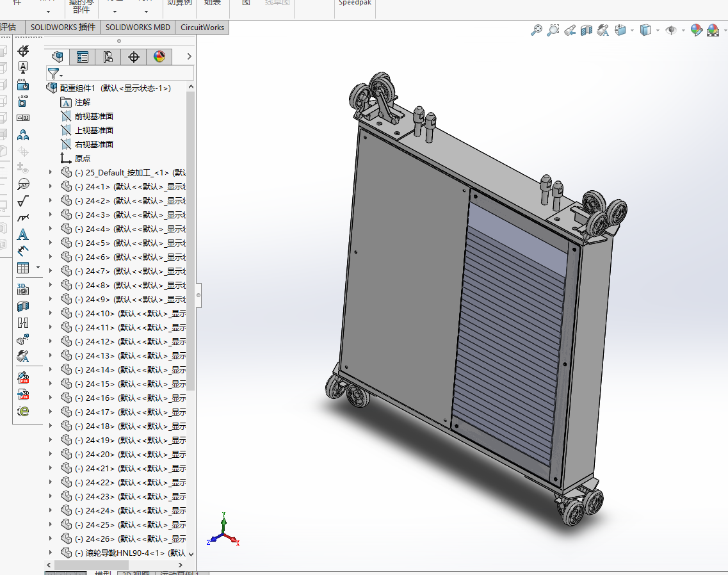
Task: Open the View Orientation dropdown arrow
Action: coord(632,31)
